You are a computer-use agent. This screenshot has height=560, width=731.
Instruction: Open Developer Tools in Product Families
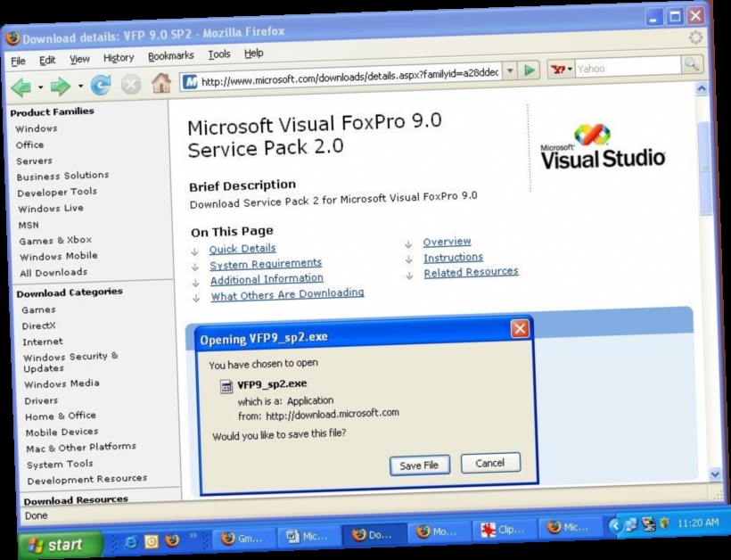57,192
